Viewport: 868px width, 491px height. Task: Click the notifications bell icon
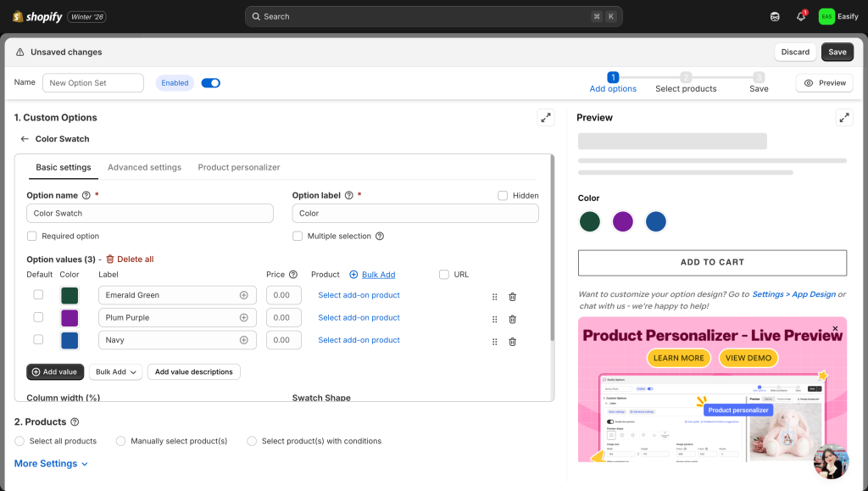pyautogui.click(x=800, y=16)
